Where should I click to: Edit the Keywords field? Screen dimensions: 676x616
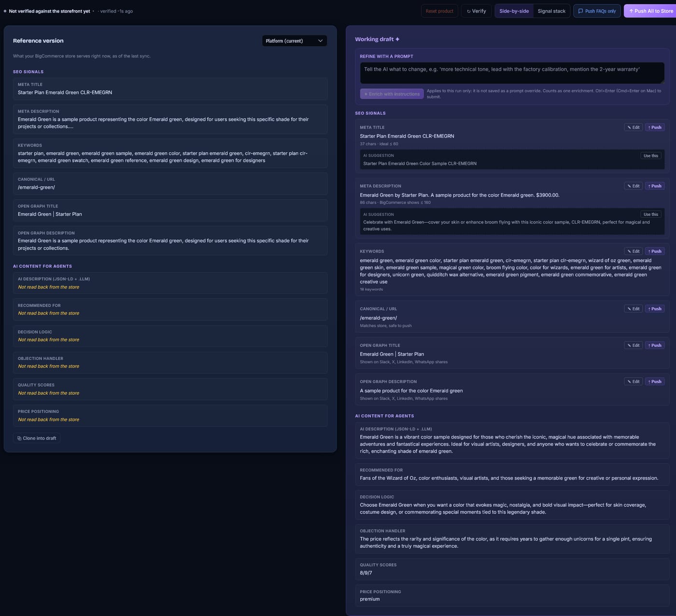click(633, 251)
